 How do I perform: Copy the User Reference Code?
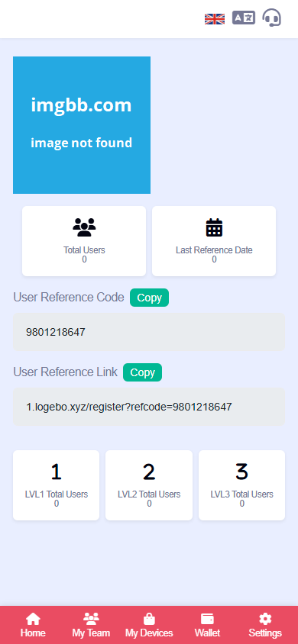point(149,298)
